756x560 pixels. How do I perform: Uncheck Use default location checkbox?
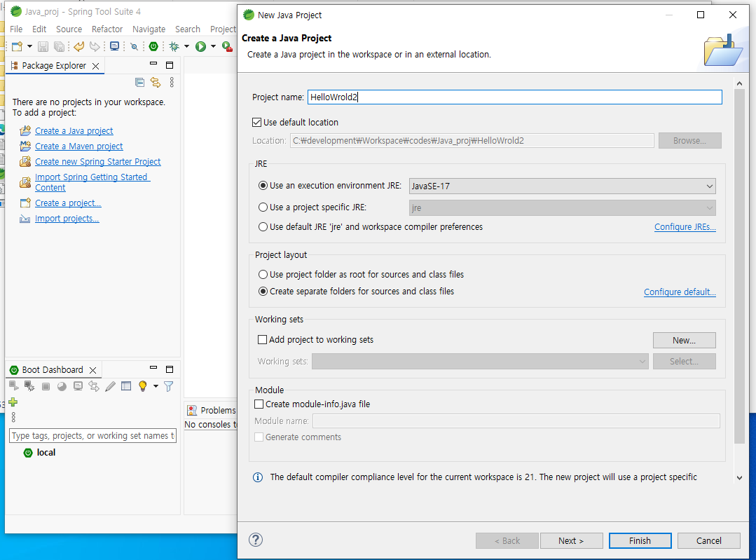[257, 123]
